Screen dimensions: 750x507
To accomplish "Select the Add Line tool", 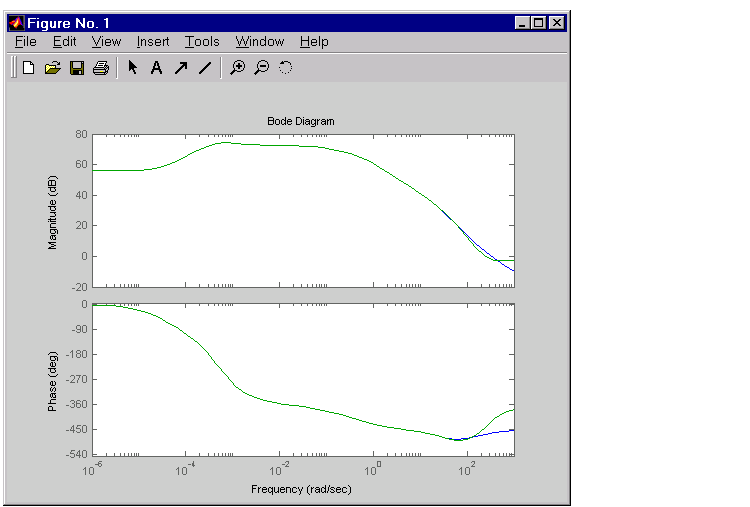I will [205, 68].
